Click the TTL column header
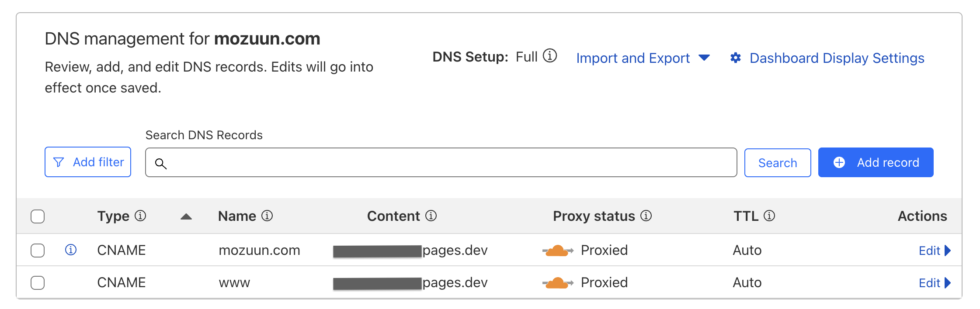The image size is (980, 309). point(746,216)
